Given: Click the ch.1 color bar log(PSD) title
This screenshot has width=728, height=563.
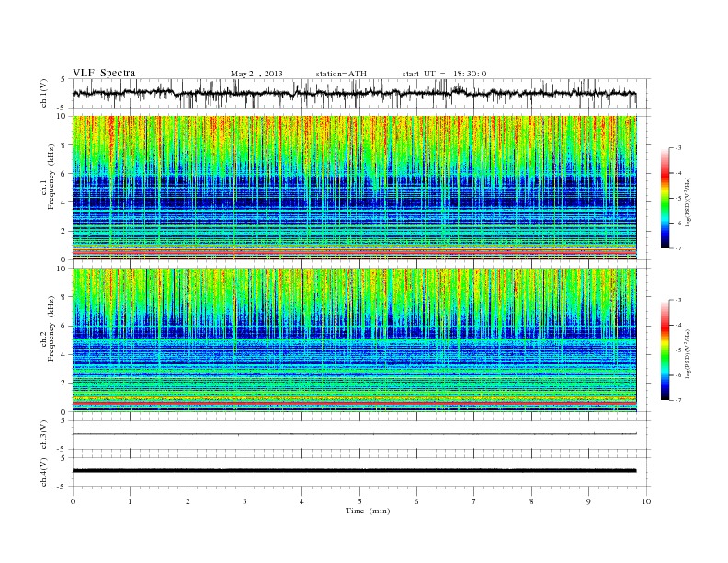Looking at the screenshot, I should coord(688,201).
